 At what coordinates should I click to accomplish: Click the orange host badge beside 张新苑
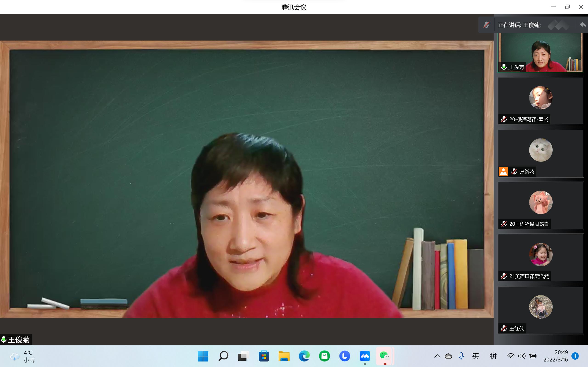tap(503, 172)
